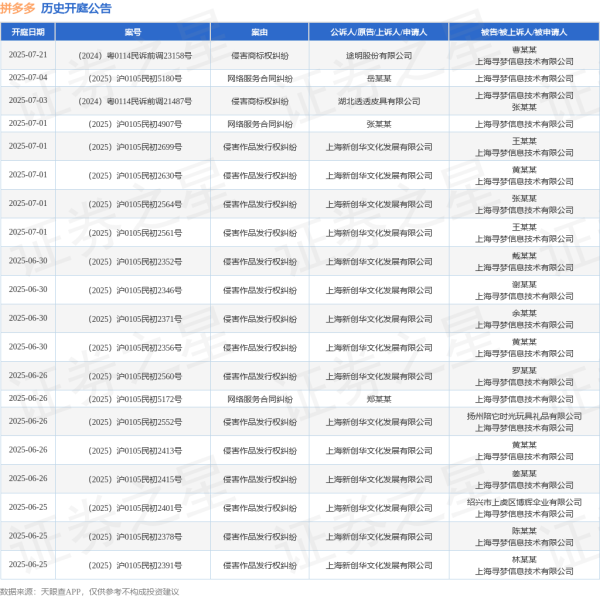Click plaintiff 途明股份有限公司
This screenshot has height=597, width=600.
click(379, 56)
